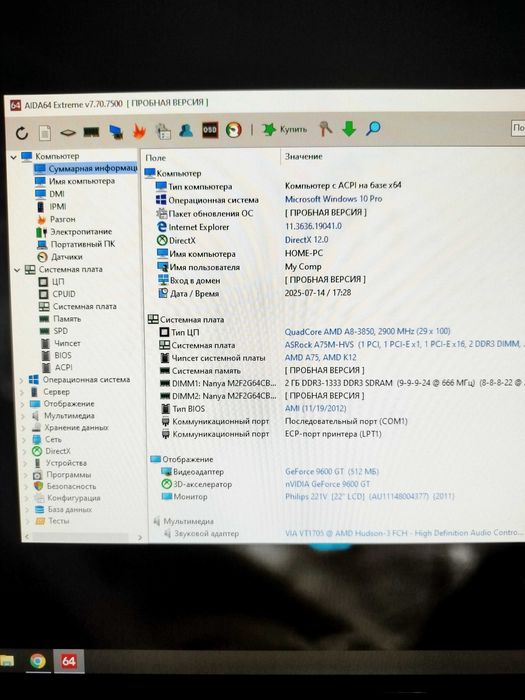Click the Internet Explorer row icon
This screenshot has width=525, height=700.
[x=162, y=227]
